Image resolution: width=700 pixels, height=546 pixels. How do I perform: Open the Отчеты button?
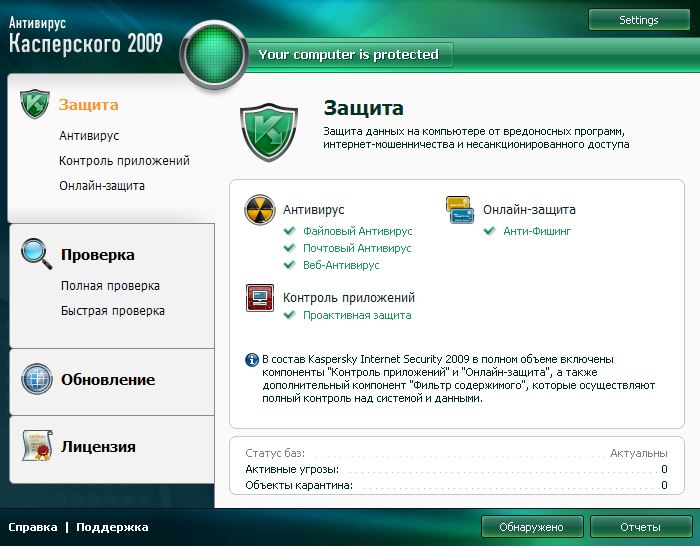click(641, 527)
